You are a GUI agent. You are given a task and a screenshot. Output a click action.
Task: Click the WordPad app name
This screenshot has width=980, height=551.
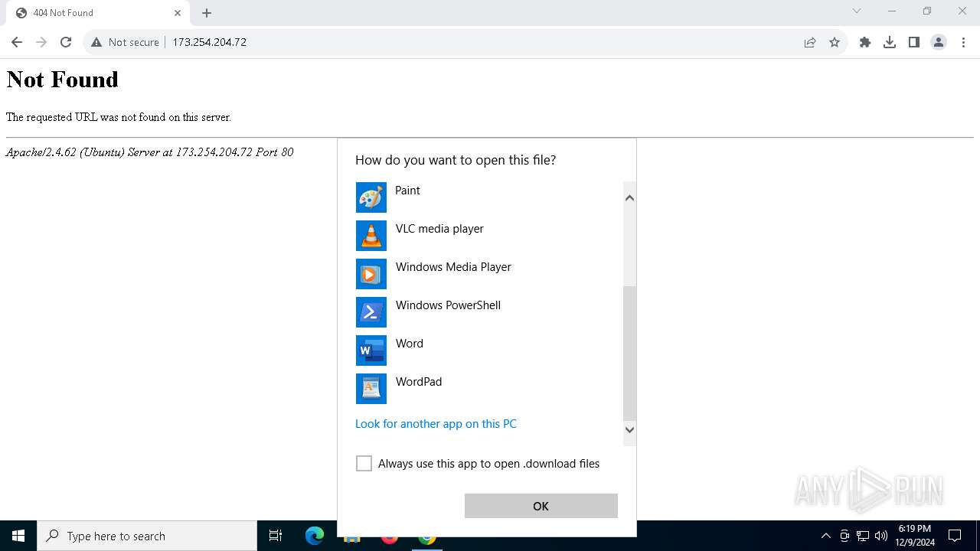[419, 382]
